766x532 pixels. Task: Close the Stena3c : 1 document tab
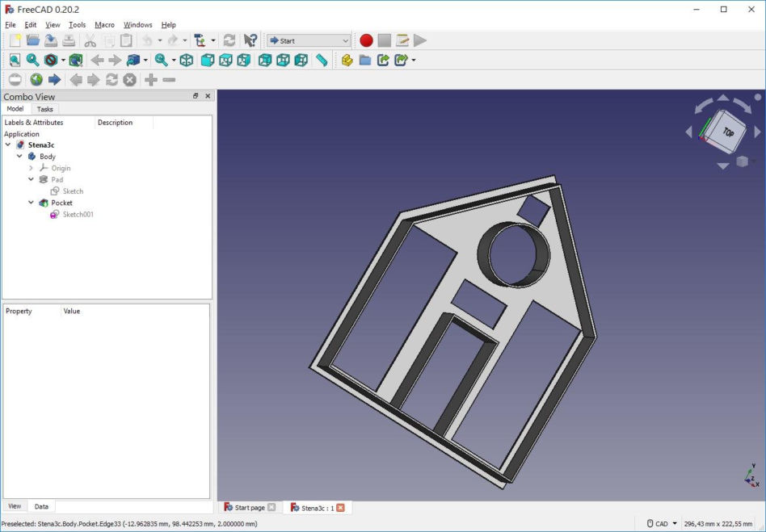340,508
